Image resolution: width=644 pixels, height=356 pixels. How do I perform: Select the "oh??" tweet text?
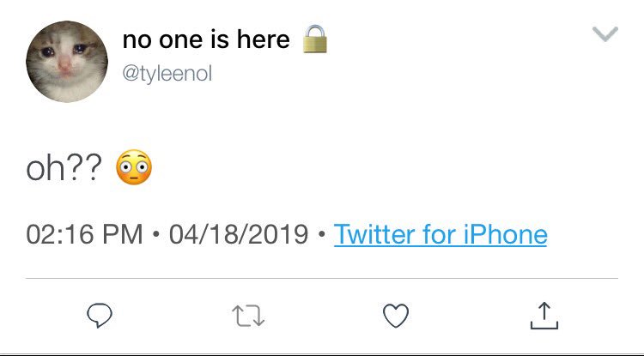coord(64,169)
